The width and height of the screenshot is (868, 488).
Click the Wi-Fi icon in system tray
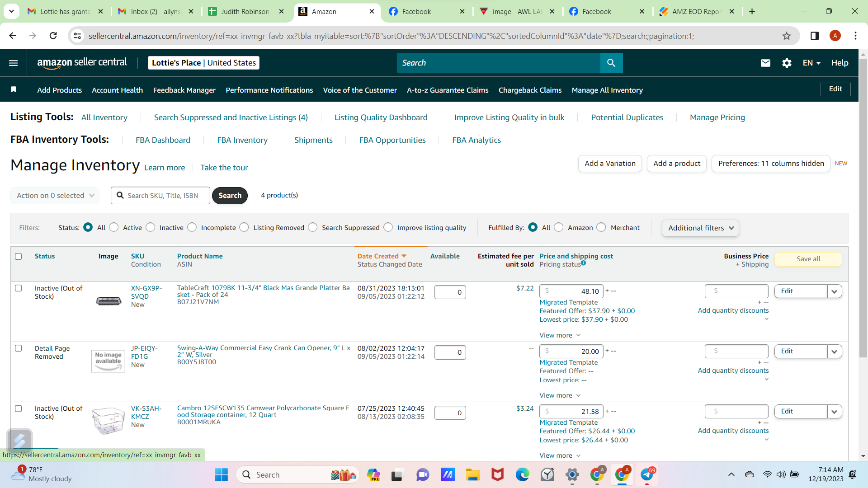click(767, 474)
